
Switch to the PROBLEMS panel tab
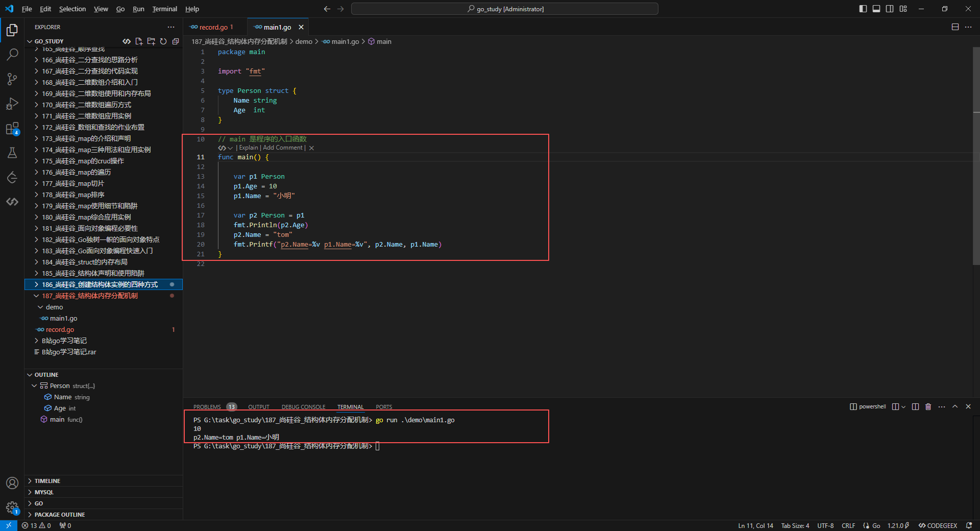tap(207, 407)
